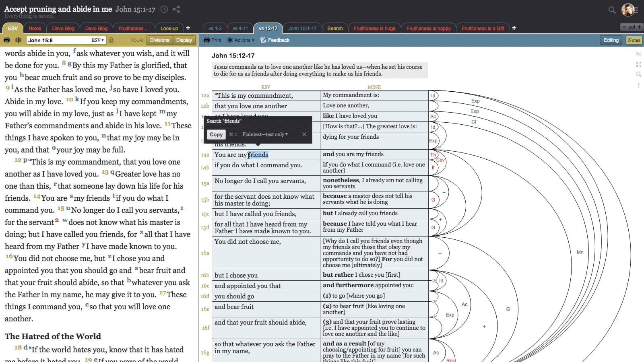This screenshot has width=644, height=362.
Task: Click the Copy button in the popup
Action: click(x=216, y=134)
